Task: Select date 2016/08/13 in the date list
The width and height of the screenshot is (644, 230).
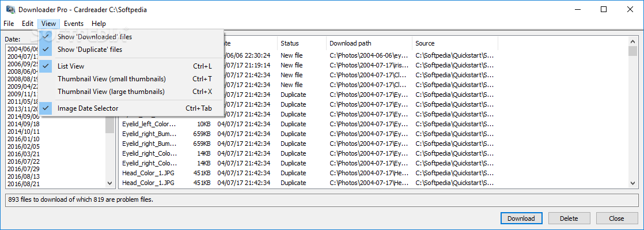Action: 24,176
